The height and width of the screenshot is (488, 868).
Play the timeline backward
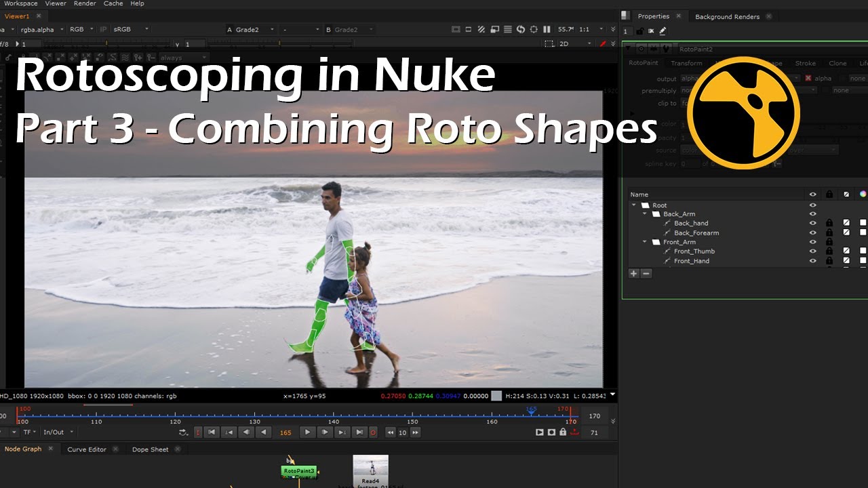[x=264, y=432]
